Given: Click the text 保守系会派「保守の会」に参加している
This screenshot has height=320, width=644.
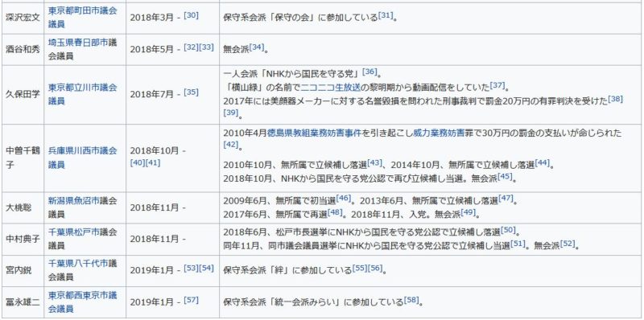Looking at the screenshot, I should tap(300, 18).
